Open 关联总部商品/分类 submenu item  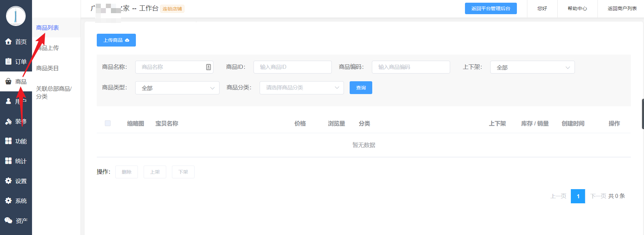pos(54,92)
